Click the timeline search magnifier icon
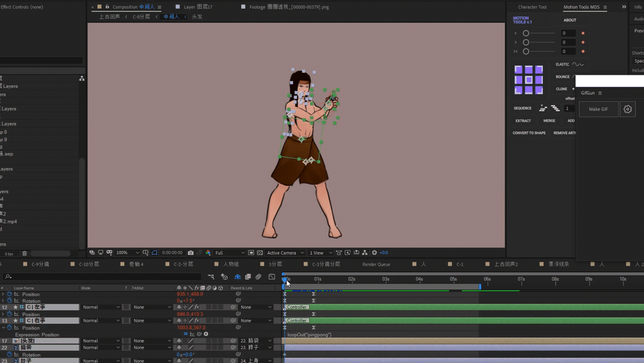Viewport: 644px width, 363px height. [x=8, y=277]
